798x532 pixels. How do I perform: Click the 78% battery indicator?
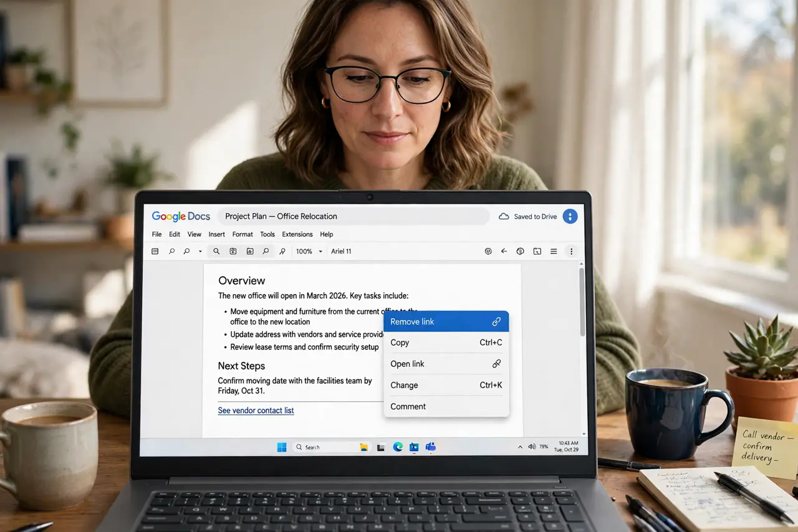(x=544, y=447)
